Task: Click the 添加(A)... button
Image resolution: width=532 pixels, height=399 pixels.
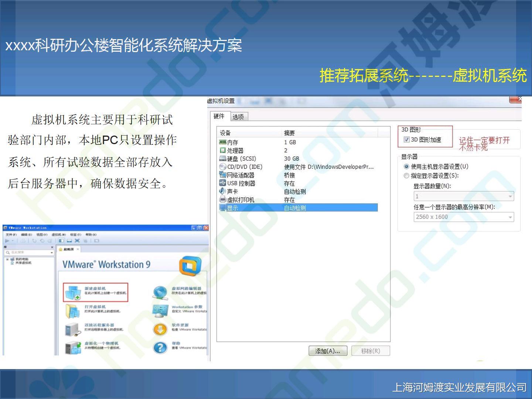Action: click(x=328, y=351)
